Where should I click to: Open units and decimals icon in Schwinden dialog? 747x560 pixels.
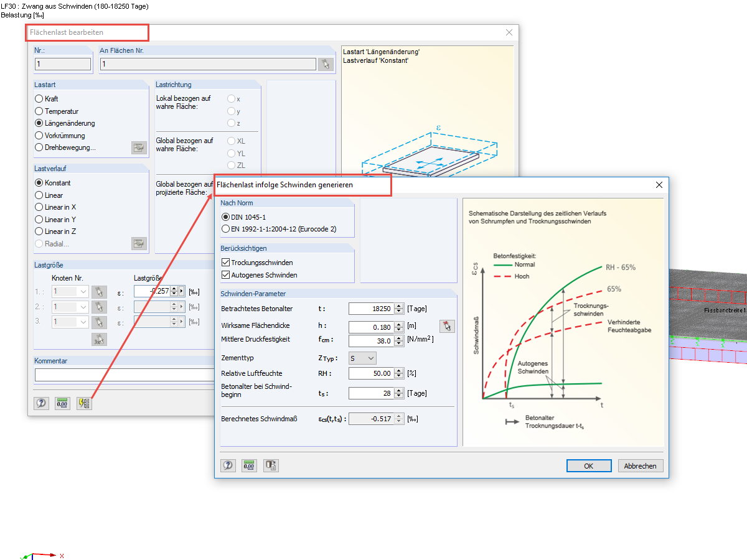250,465
